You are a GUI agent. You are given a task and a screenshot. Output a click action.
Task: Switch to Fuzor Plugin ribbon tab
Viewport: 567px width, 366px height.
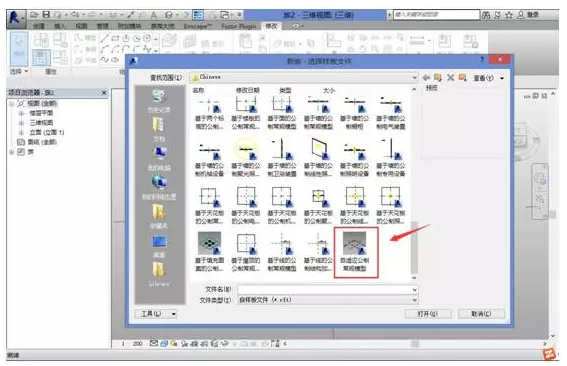(x=239, y=26)
